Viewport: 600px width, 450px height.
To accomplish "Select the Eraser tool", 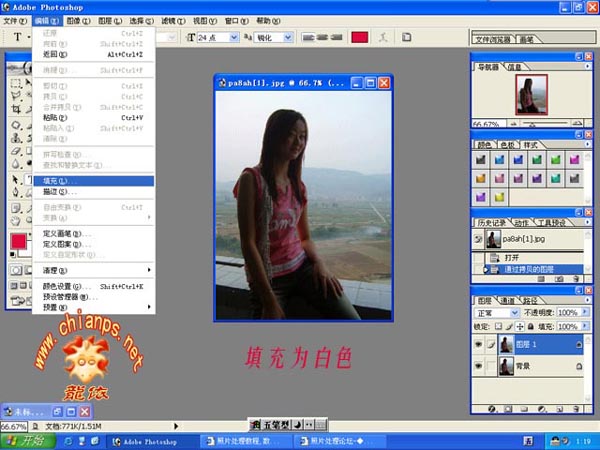I will tap(16, 151).
